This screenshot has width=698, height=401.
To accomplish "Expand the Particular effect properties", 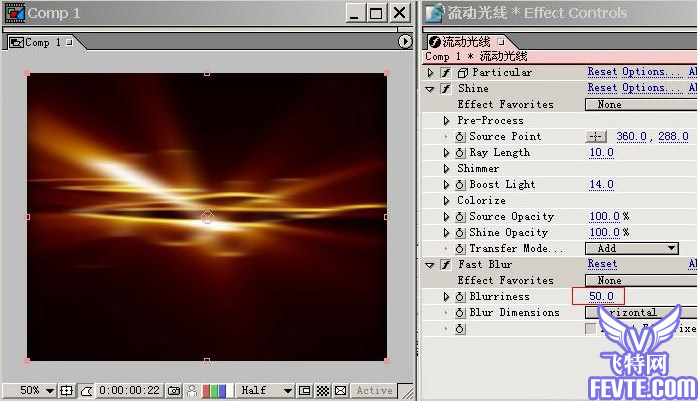I will point(430,72).
